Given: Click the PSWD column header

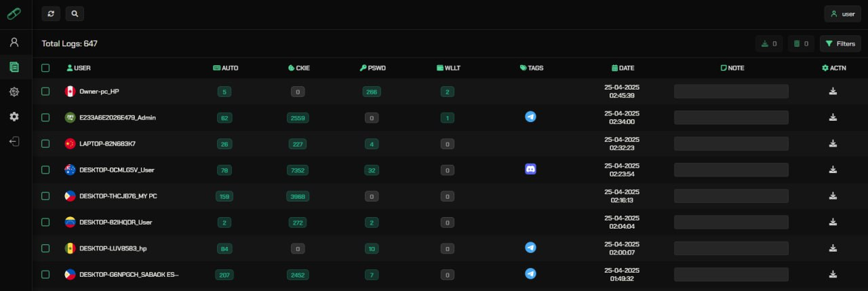Looking at the screenshot, I should [x=372, y=68].
